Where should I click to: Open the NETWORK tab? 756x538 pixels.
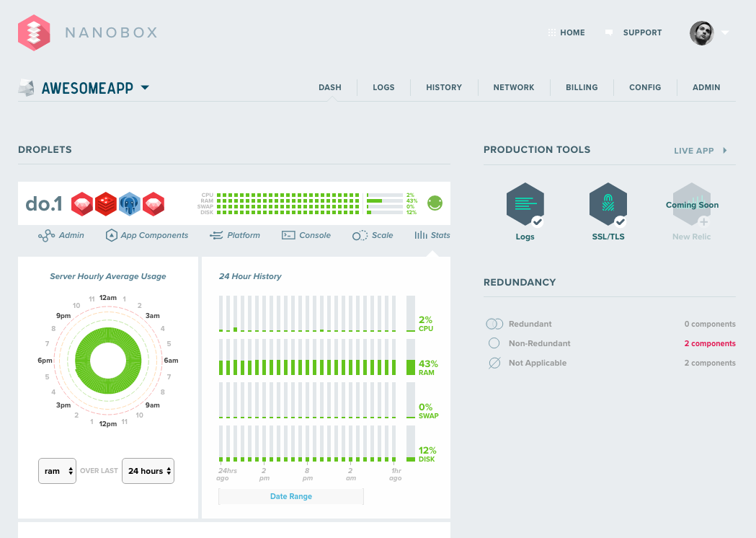514,87
